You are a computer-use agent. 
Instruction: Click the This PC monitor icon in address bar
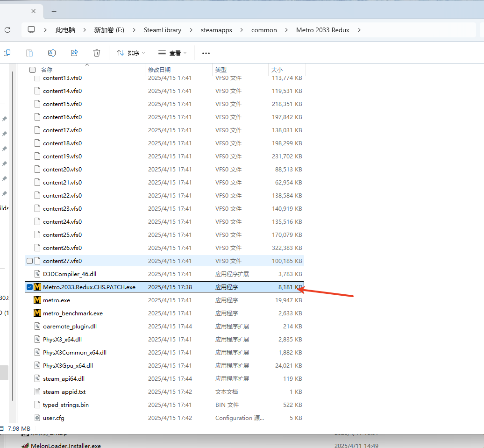click(31, 30)
